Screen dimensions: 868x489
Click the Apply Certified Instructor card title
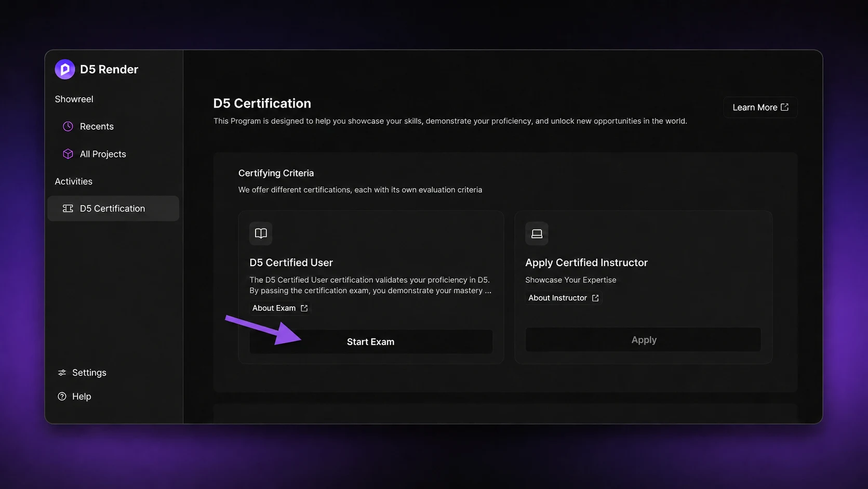click(586, 262)
